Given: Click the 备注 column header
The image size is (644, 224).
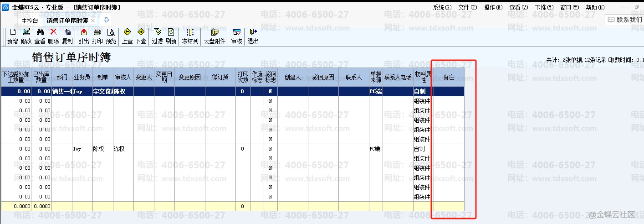Looking at the screenshot, I should 449,78.
